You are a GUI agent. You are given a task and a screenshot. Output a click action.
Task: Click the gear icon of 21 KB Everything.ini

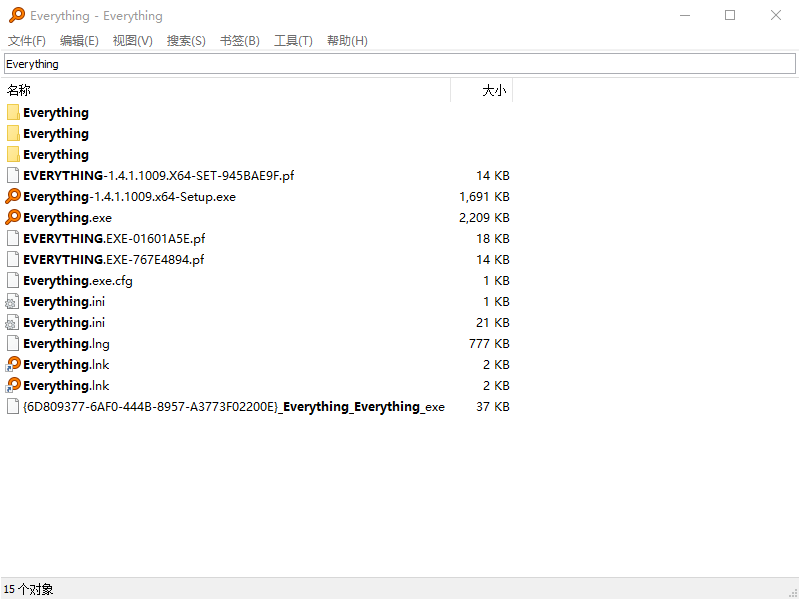[x=13, y=323]
